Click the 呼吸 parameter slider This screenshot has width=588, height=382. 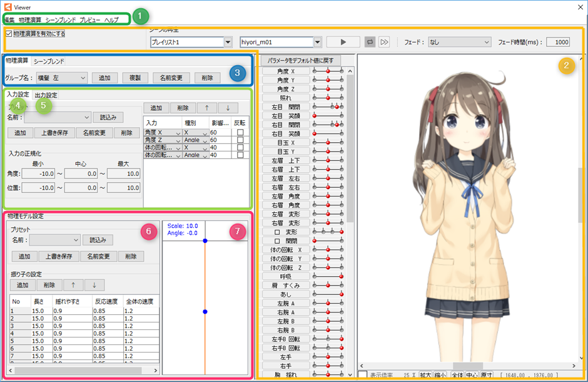point(328,277)
